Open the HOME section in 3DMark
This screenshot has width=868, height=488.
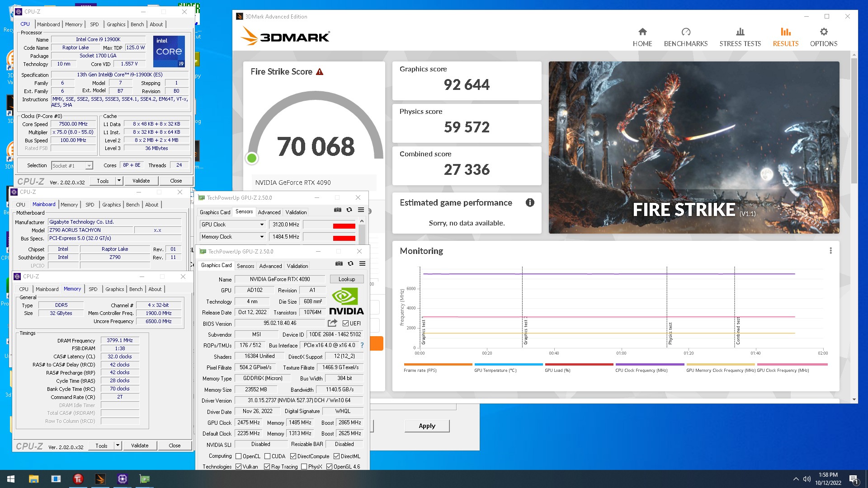[642, 37]
